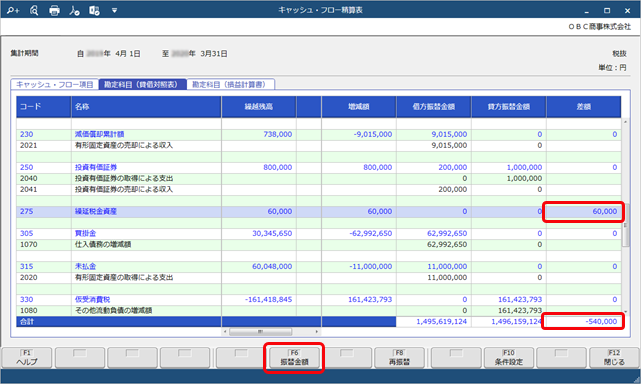Click code 230 in the table
This screenshot has height=384, width=641.
(27, 134)
